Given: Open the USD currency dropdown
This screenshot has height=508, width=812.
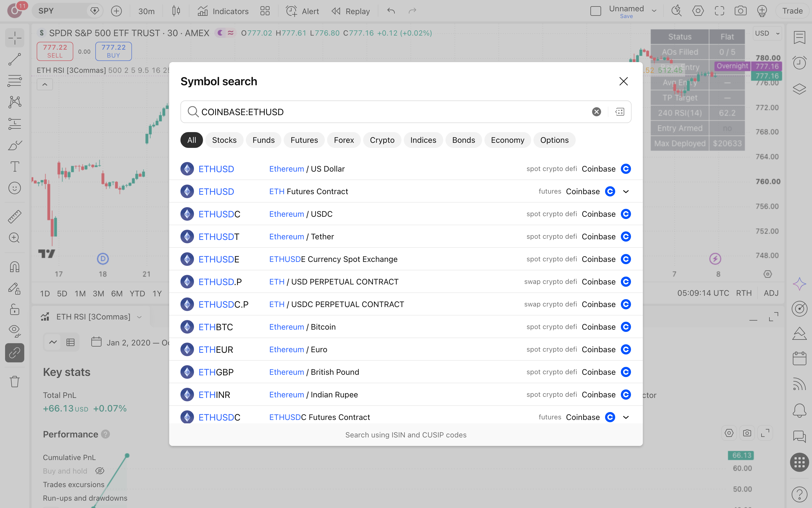Looking at the screenshot, I should pos(767,33).
